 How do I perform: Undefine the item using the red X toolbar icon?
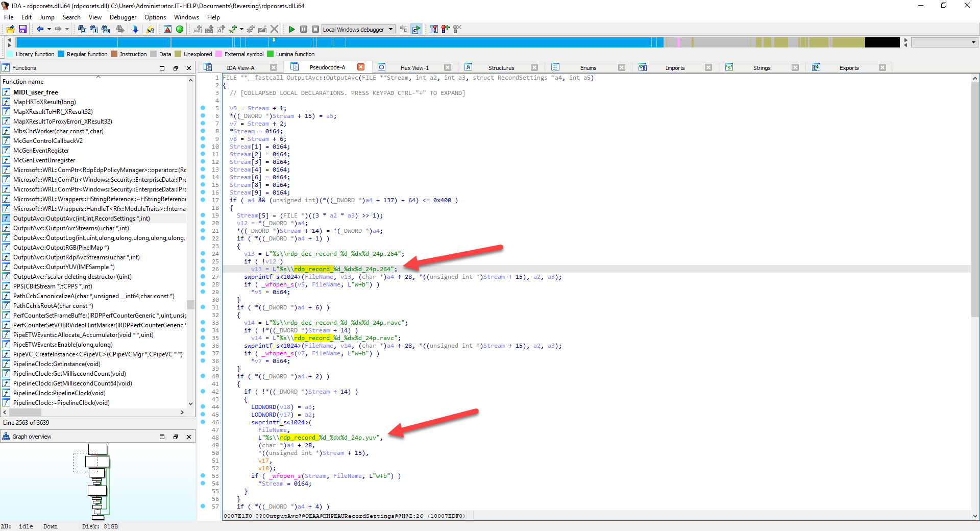click(x=275, y=29)
